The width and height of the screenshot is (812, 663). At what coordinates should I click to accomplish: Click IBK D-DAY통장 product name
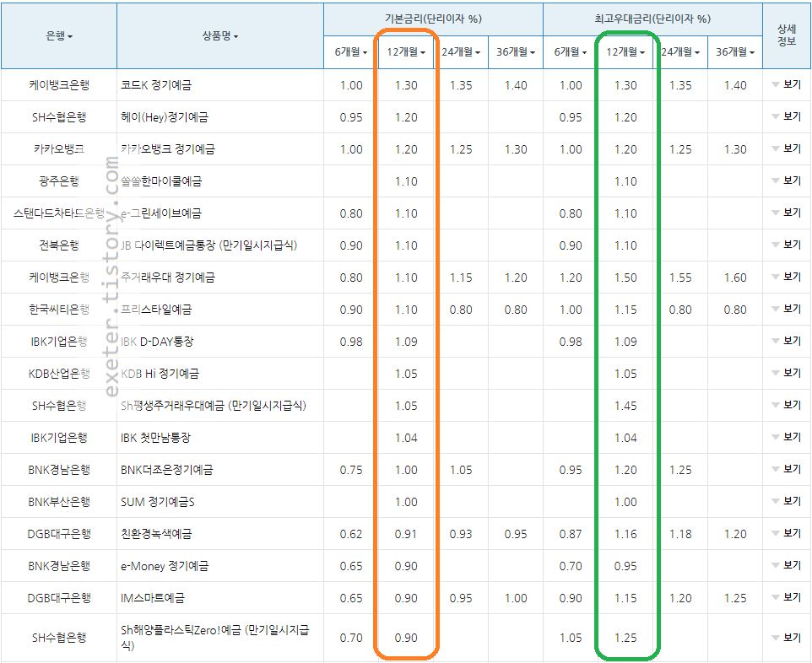pyautogui.click(x=157, y=342)
